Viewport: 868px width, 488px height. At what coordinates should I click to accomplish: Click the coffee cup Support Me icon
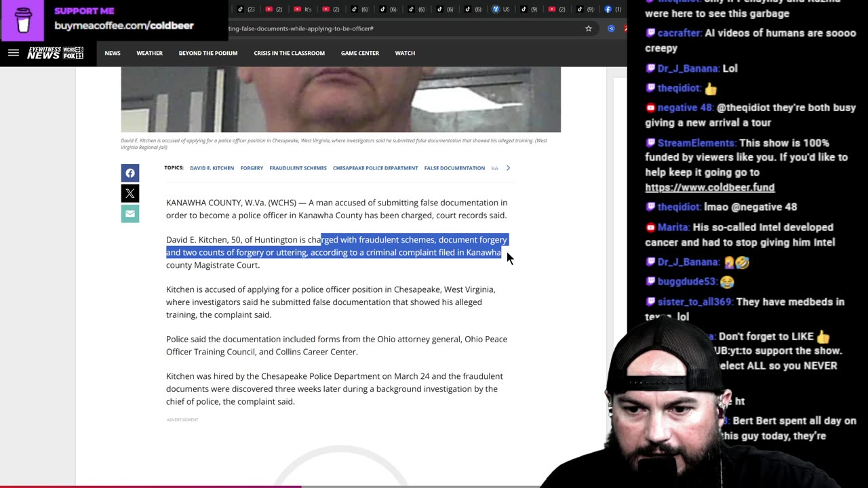[23, 20]
